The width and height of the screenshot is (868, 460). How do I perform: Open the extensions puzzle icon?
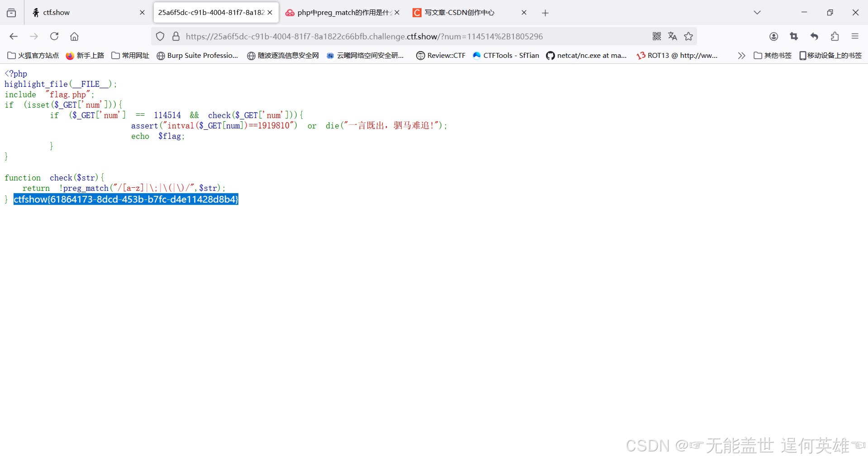[x=835, y=36]
